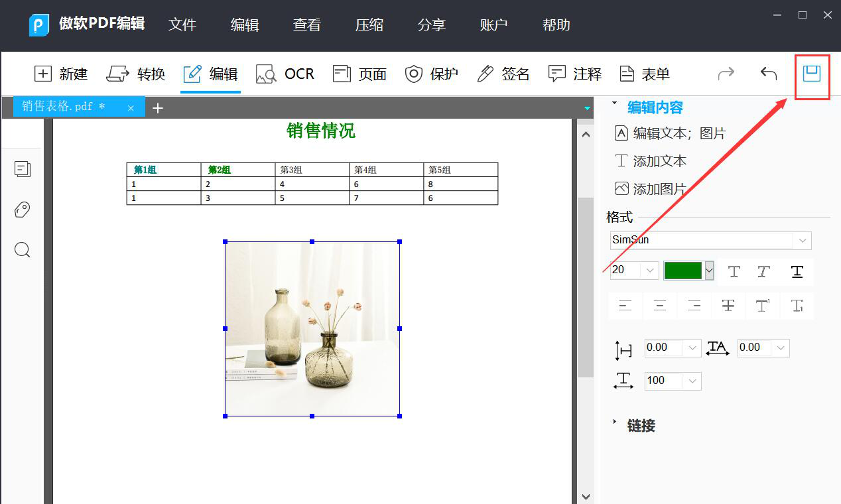Click the search magnifier in left sidebar
The height and width of the screenshot is (504, 841).
point(23,250)
